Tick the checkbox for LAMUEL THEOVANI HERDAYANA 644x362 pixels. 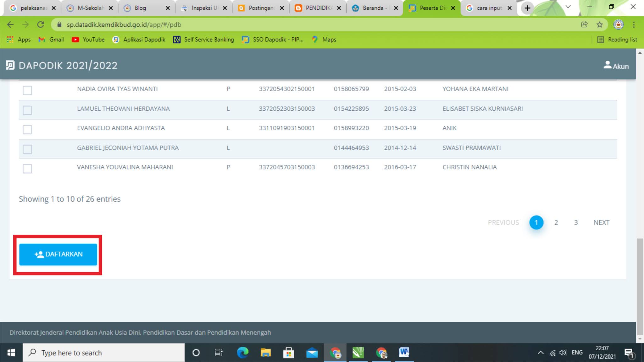pyautogui.click(x=27, y=110)
